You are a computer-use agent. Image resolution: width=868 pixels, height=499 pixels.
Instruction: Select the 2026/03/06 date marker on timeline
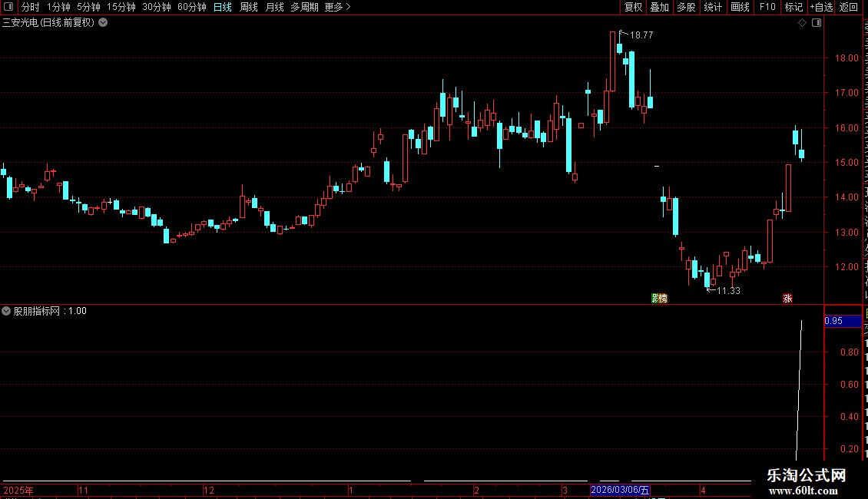620,490
